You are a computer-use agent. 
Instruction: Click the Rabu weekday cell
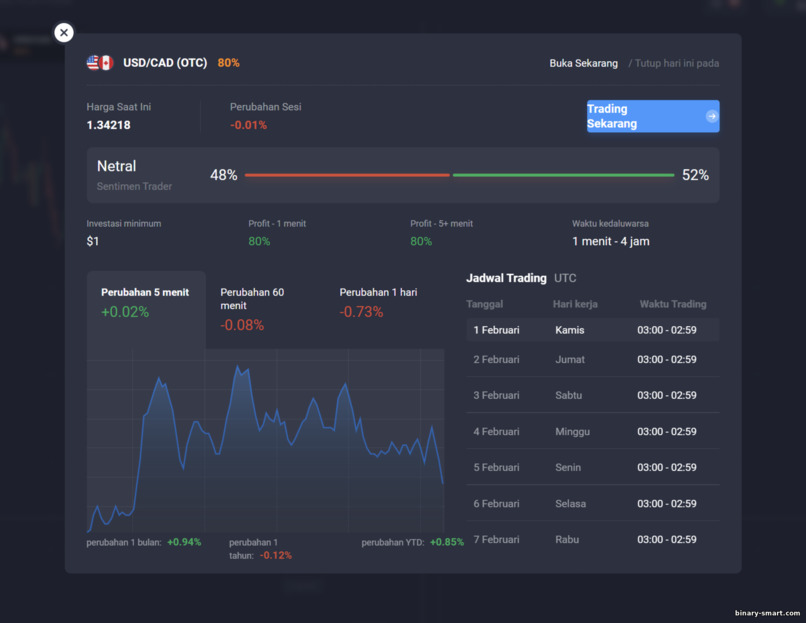567,539
